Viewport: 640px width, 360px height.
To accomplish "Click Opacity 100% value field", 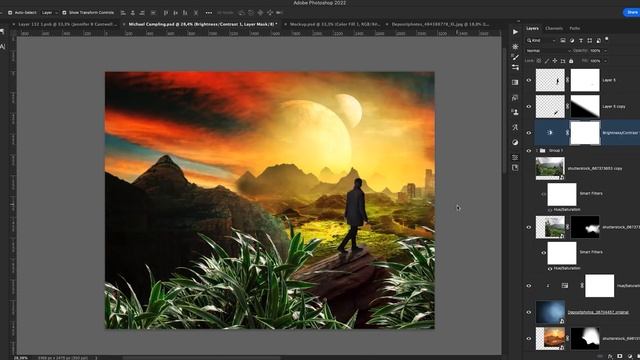I will pyautogui.click(x=596, y=51).
